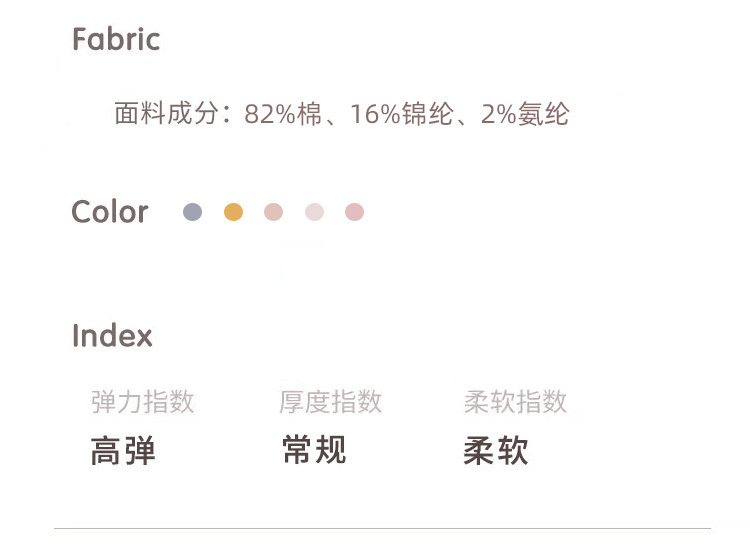
Task: Select the rose pink color dot
Action: click(354, 212)
